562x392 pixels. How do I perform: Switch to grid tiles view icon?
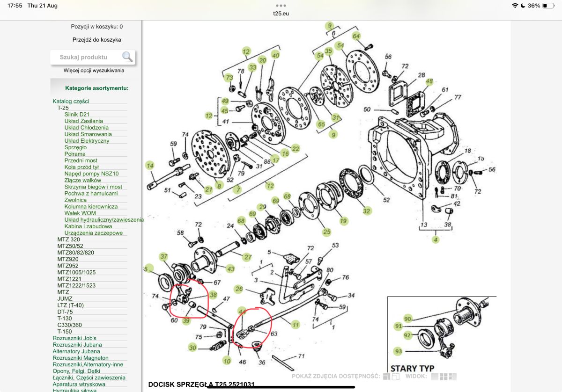444,377
